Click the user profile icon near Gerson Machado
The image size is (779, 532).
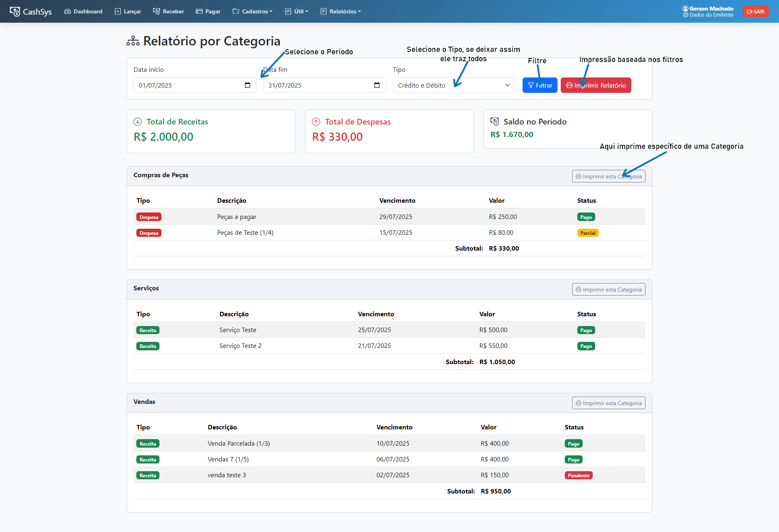(x=685, y=9)
